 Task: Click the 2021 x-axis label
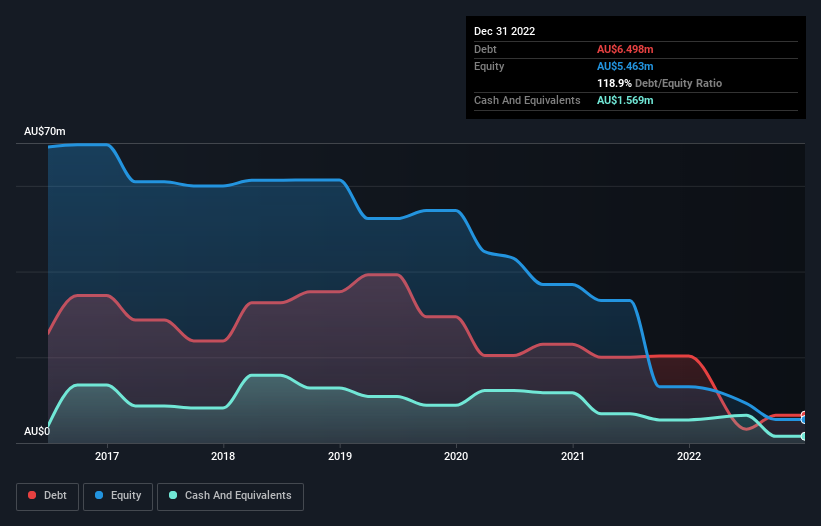click(573, 456)
